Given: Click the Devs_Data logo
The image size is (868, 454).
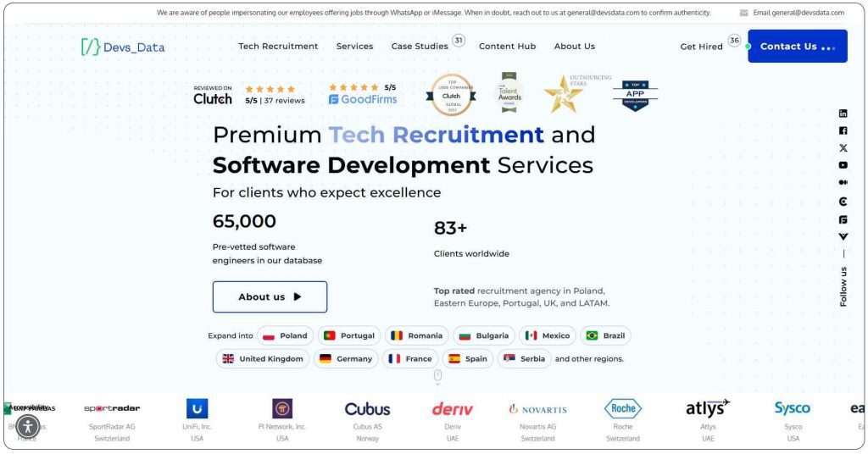Looking at the screenshot, I should [x=123, y=47].
